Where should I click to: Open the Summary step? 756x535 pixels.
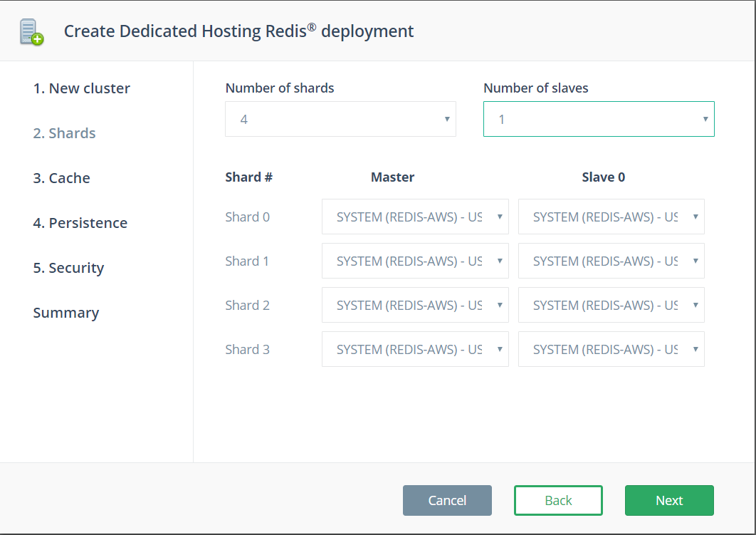pos(66,313)
